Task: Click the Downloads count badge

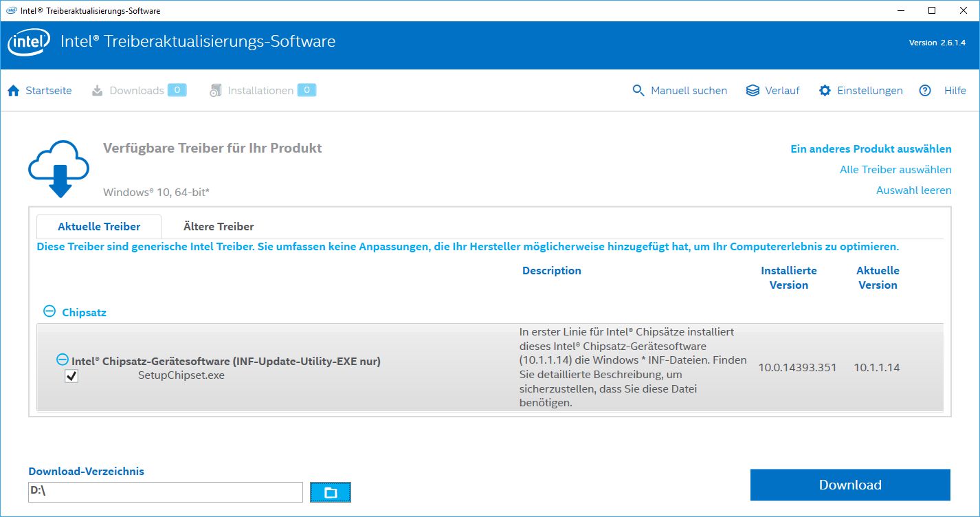Action: pyautogui.click(x=177, y=90)
